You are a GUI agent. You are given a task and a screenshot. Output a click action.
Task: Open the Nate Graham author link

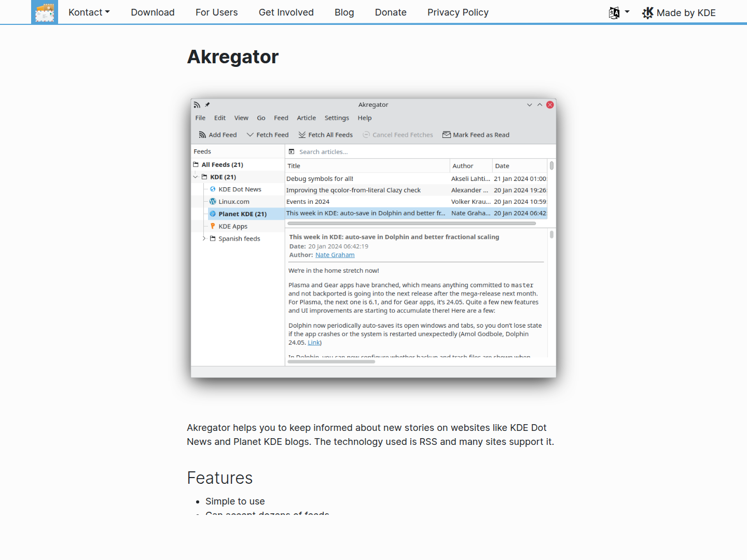335,255
